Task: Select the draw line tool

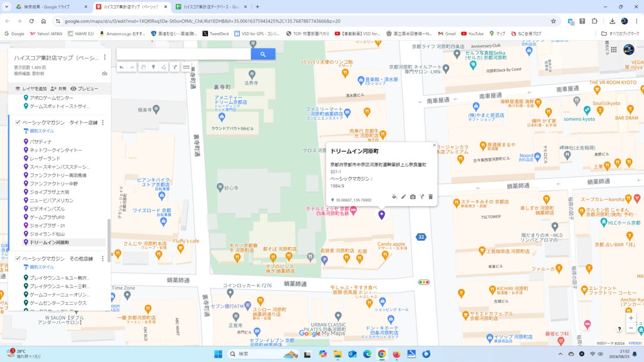Action: (164, 67)
